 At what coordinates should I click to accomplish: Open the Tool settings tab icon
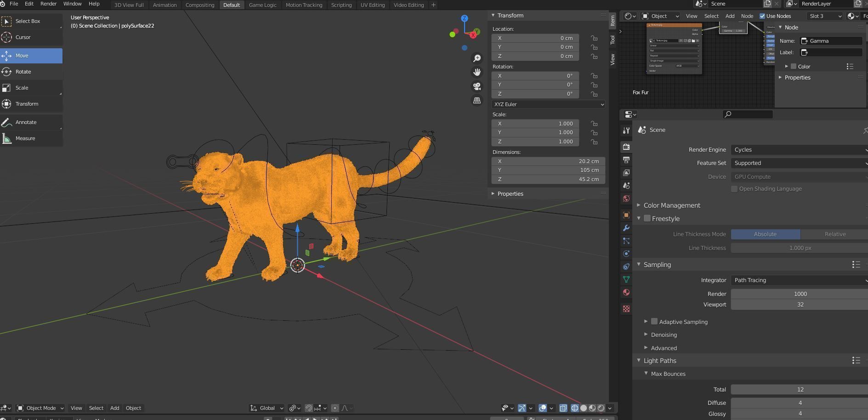[x=626, y=131]
